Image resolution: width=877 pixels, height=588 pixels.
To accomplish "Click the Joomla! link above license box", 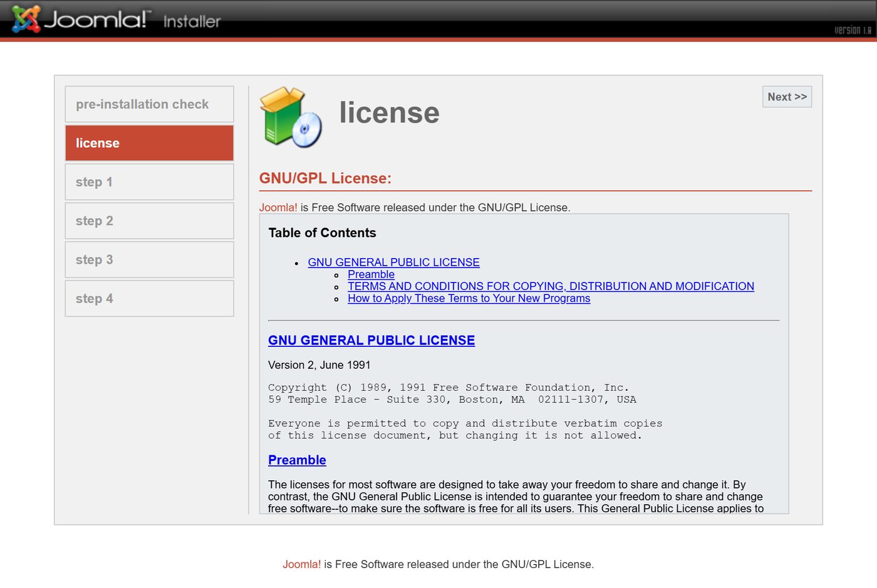I will click(x=278, y=207).
